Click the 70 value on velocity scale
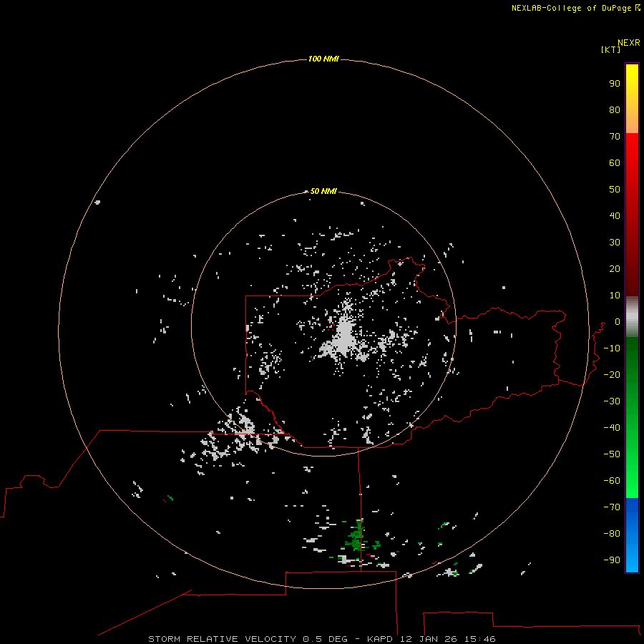 coord(615,137)
